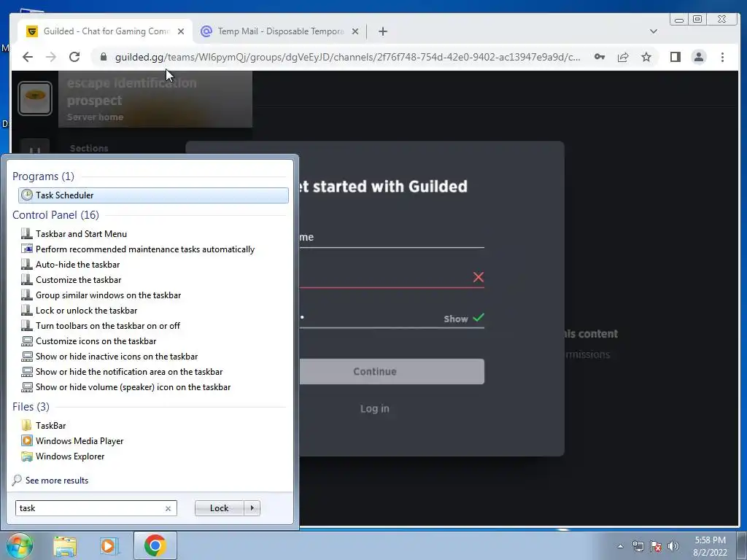
Task: Open Task Scheduler program result
Action: (153, 195)
